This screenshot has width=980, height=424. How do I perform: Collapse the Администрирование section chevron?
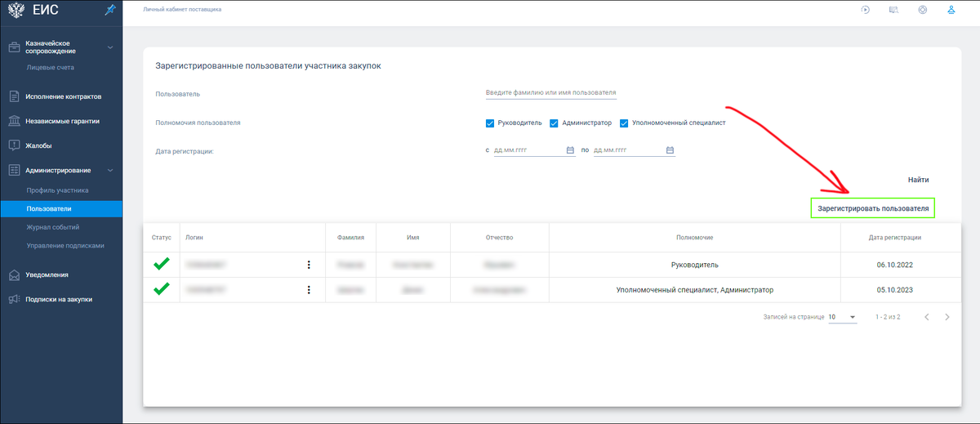(110, 170)
